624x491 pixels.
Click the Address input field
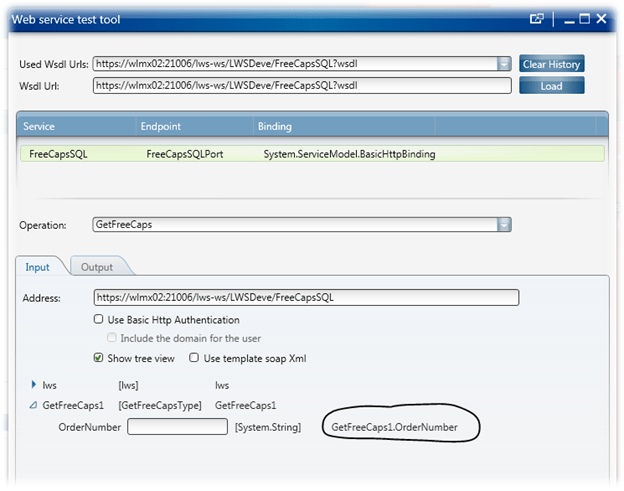[306, 297]
